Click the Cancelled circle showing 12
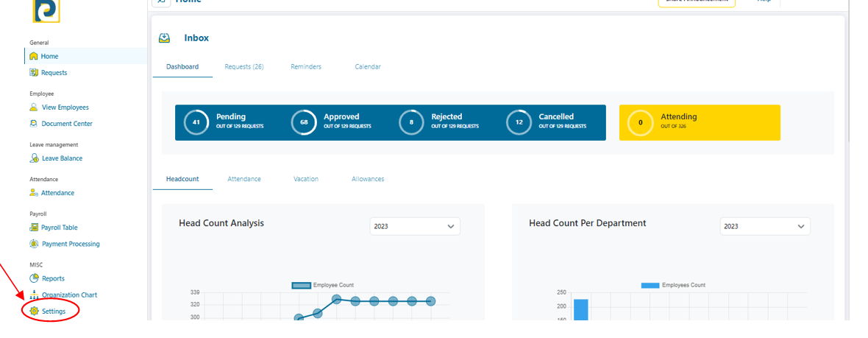The image size is (868, 338). pyautogui.click(x=519, y=122)
